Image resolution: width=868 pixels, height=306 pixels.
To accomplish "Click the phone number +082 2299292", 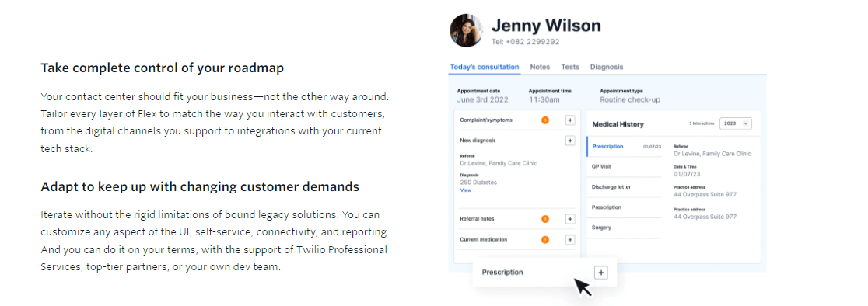I will tap(532, 41).
